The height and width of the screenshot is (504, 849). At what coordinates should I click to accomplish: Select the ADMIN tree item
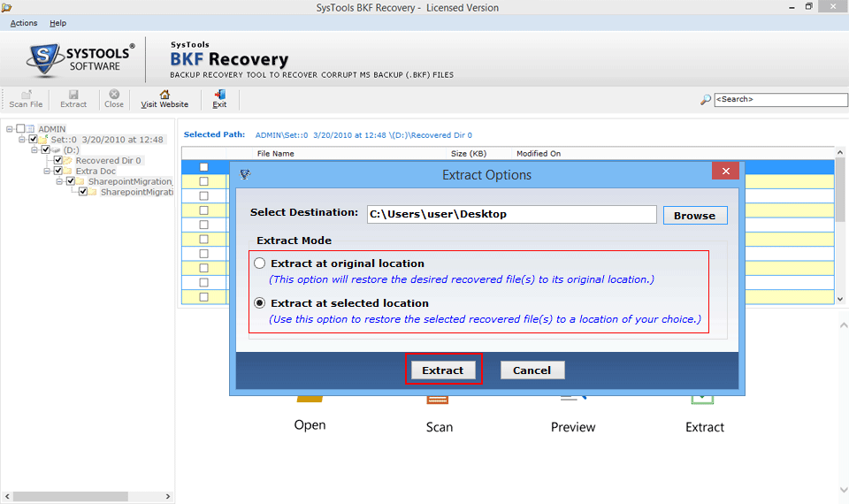(52, 129)
